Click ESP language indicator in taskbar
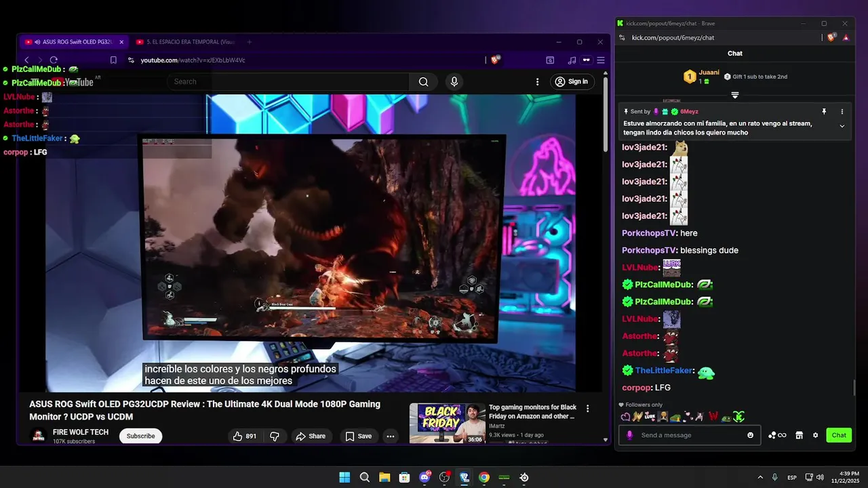Viewport: 868px width, 488px height. point(792,477)
